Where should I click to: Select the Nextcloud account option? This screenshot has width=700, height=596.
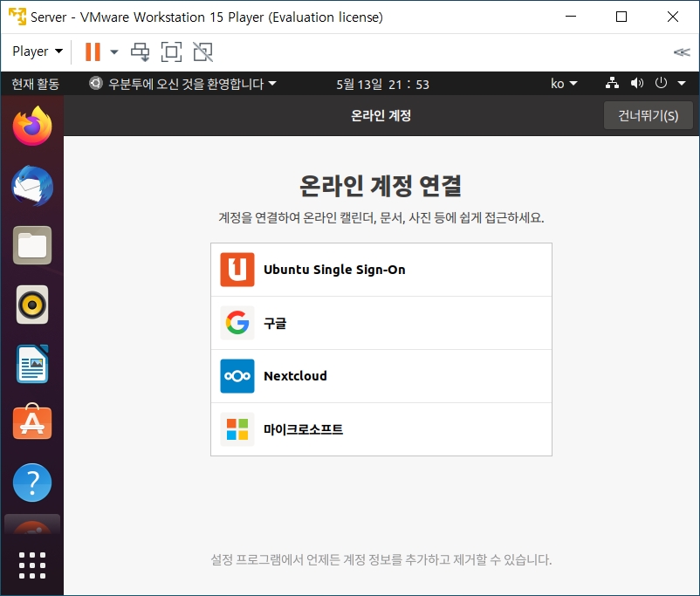(x=381, y=376)
